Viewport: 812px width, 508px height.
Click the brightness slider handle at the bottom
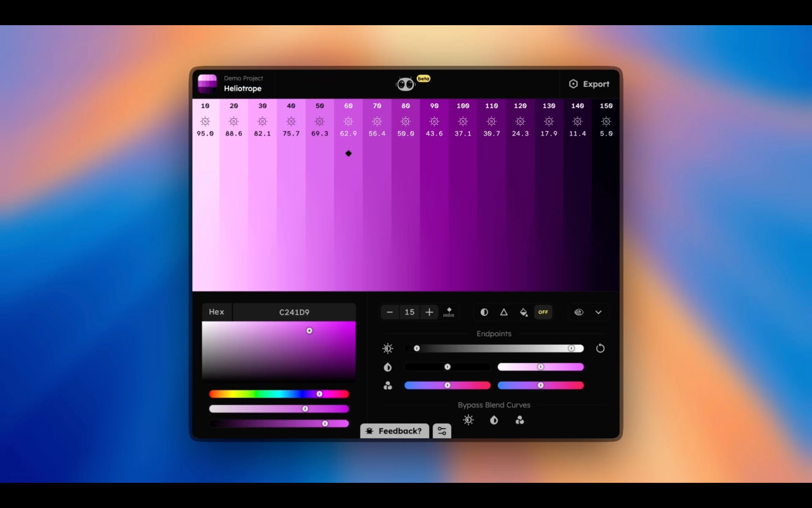point(325,424)
